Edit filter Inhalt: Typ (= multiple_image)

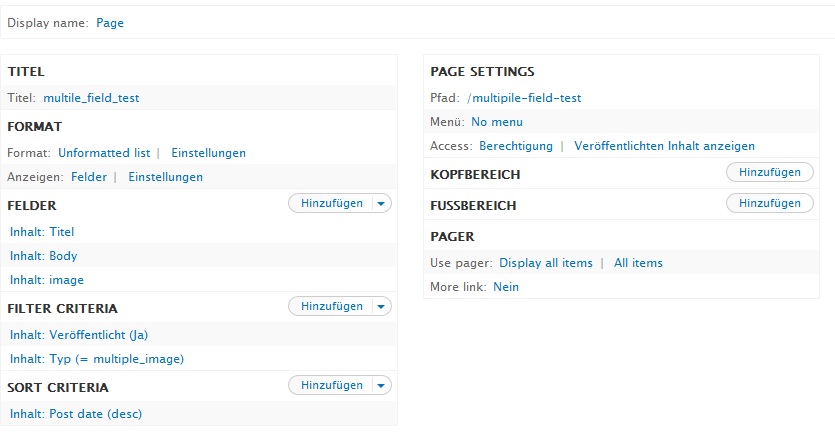tap(97, 359)
